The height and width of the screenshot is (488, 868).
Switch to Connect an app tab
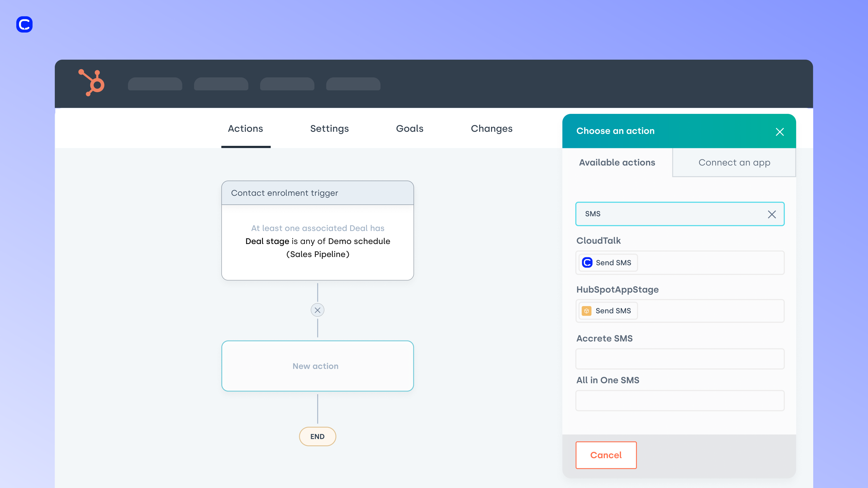[x=734, y=163]
